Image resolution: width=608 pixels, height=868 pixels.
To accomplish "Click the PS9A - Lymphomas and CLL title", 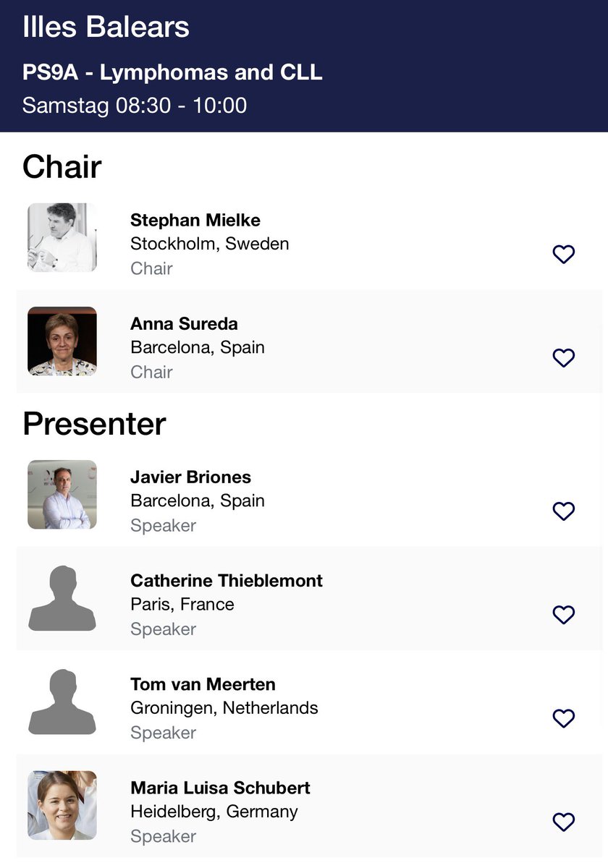I will coord(172,72).
